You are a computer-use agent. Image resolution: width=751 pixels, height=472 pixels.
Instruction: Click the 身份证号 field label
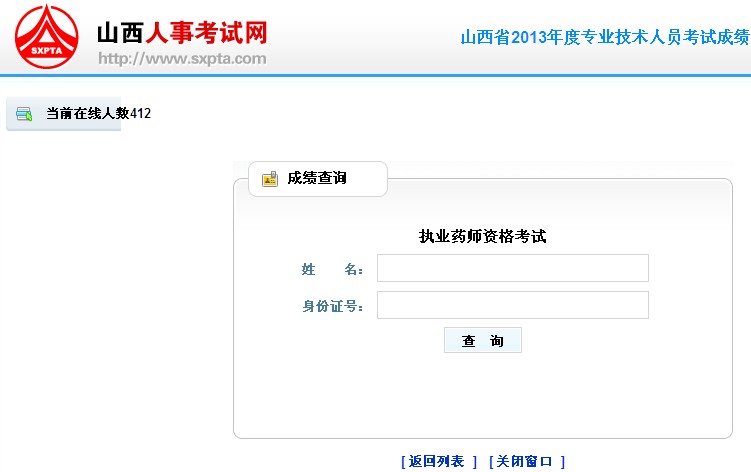point(332,306)
